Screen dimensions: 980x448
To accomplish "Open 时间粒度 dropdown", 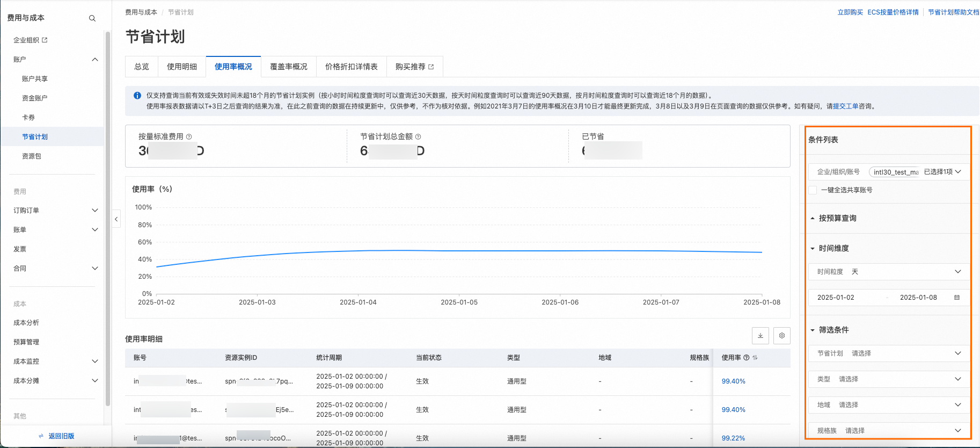I will [x=889, y=272].
